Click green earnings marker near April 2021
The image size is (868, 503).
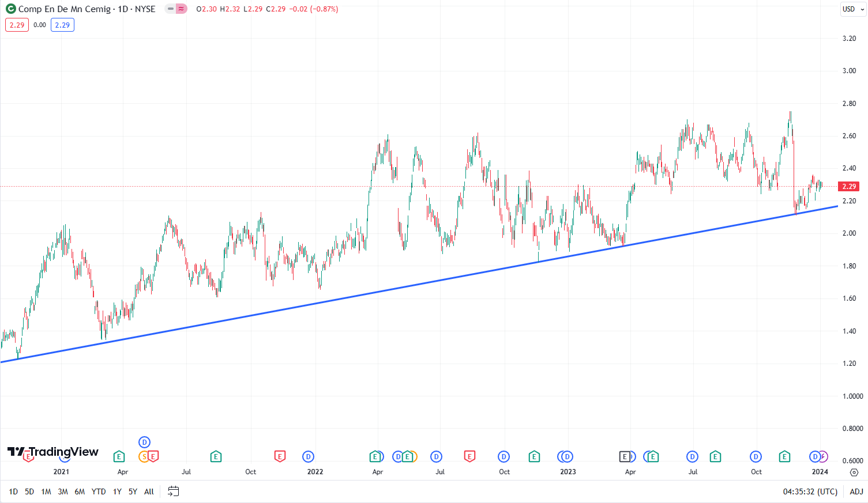pyautogui.click(x=119, y=457)
